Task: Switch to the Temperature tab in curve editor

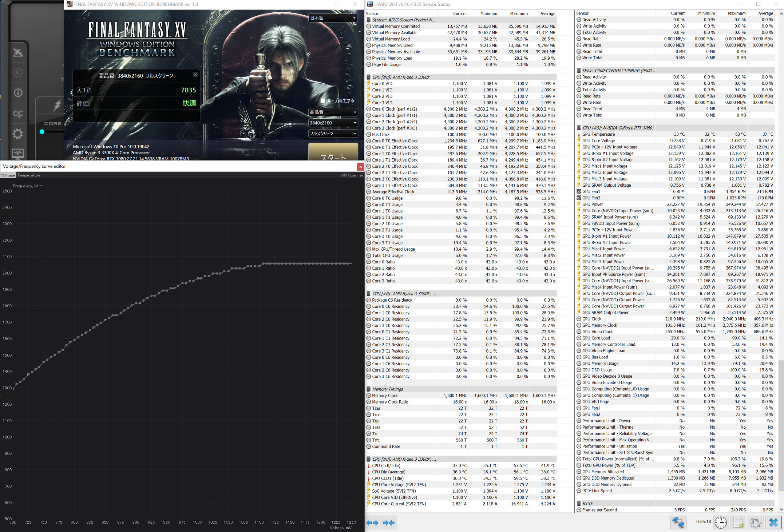Action: 29,175
